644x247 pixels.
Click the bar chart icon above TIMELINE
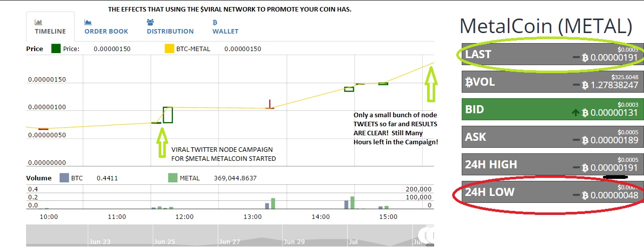(38, 23)
